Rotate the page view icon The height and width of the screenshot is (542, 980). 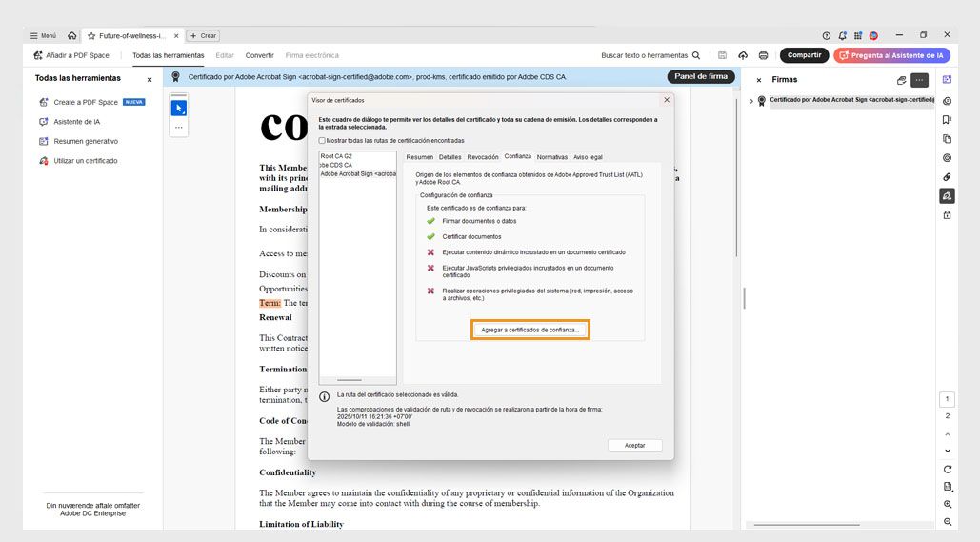pos(947,470)
